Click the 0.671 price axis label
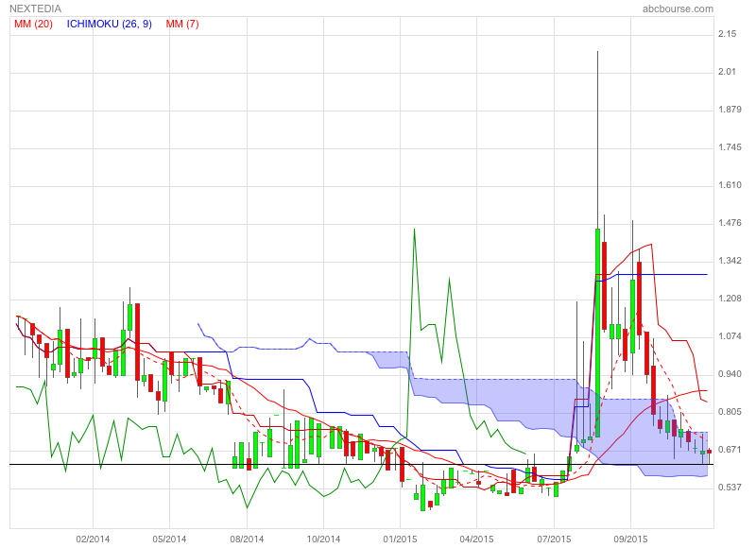756x548 pixels. click(x=730, y=449)
